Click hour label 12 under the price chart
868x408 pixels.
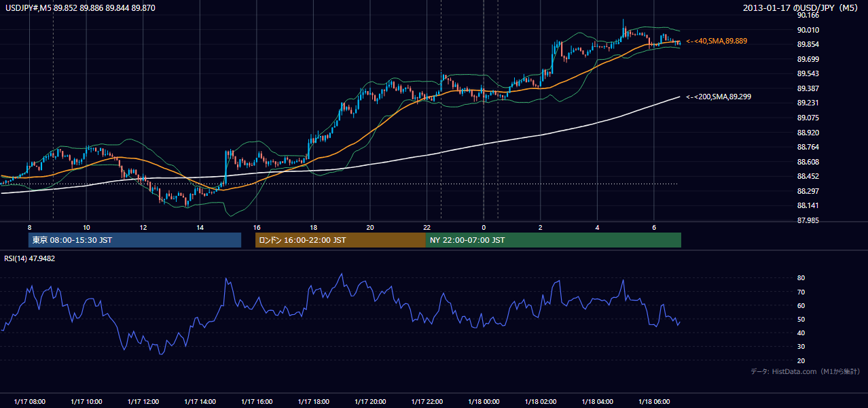point(143,227)
